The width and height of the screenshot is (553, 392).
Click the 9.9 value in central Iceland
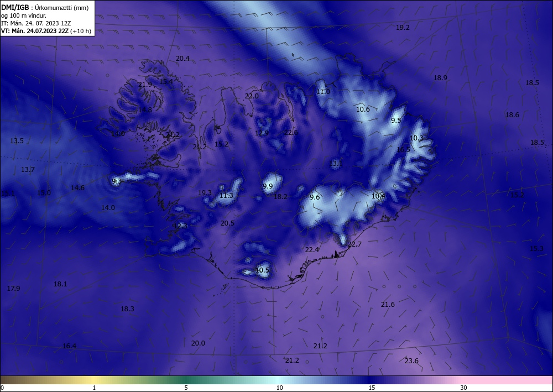tap(268, 186)
